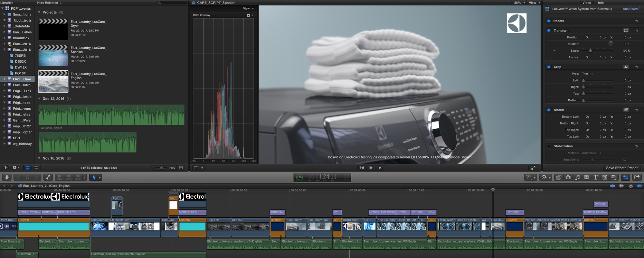Open the Enhancements magic wand menu
The height and width of the screenshot is (258, 644).
point(530,177)
